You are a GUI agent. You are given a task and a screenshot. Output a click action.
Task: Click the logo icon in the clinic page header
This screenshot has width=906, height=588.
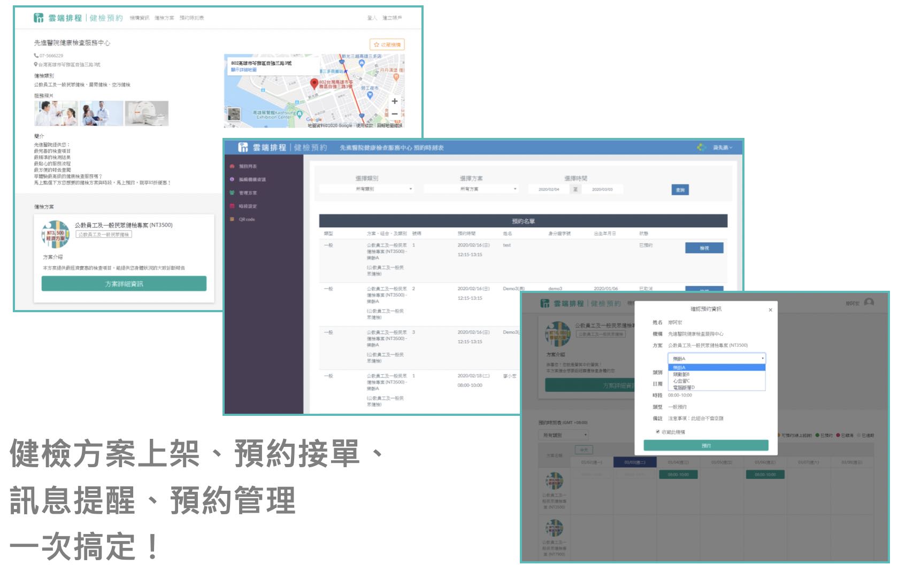pos(39,18)
